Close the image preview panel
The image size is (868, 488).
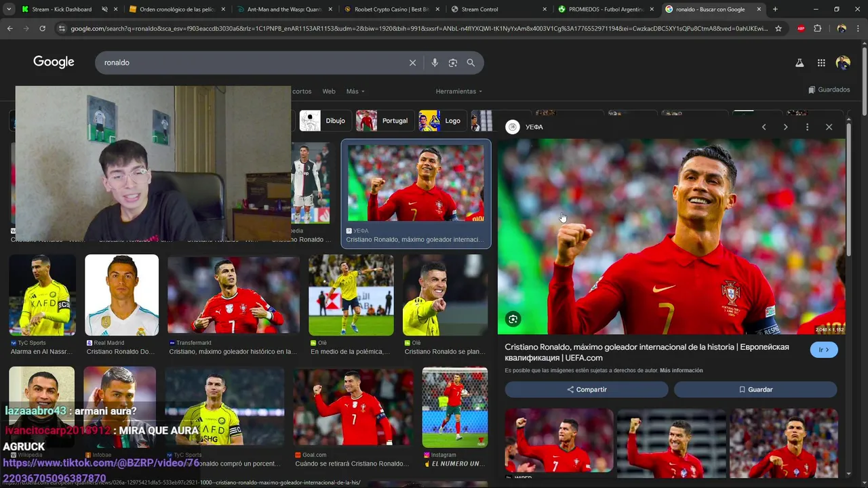pyautogui.click(x=829, y=127)
